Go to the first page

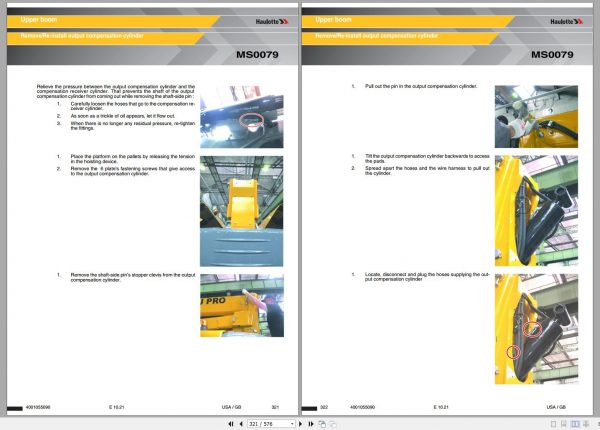point(231,424)
